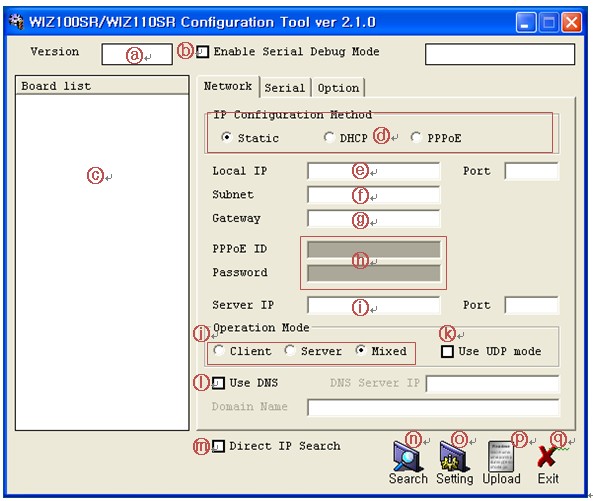Click the Server IP Port field

[x=531, y=305]
